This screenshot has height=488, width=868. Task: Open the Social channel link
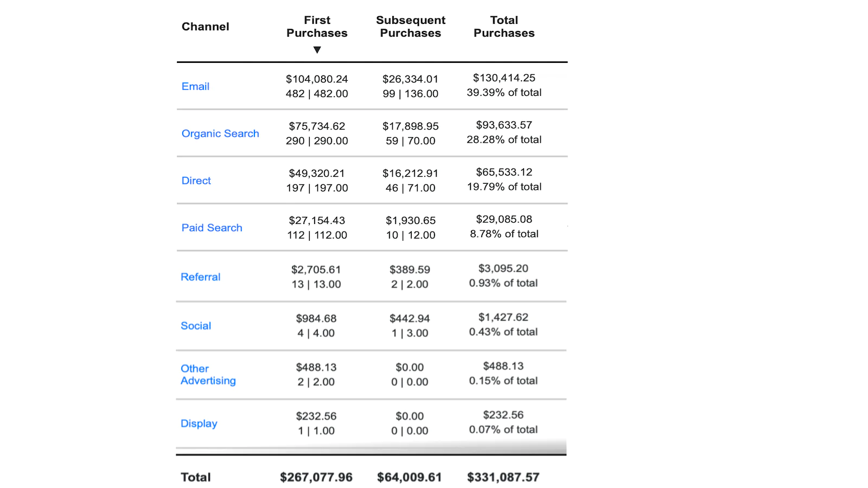[195, 325]
